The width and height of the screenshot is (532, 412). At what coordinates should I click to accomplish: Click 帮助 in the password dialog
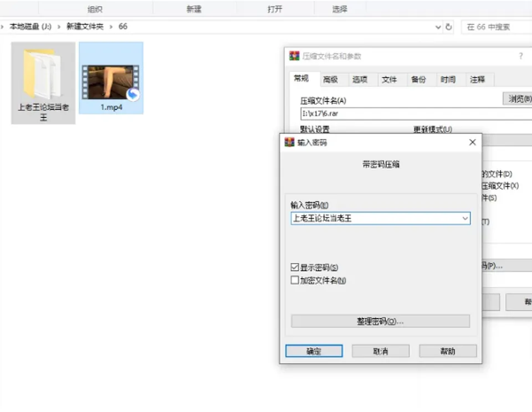(x=448, y=351)
